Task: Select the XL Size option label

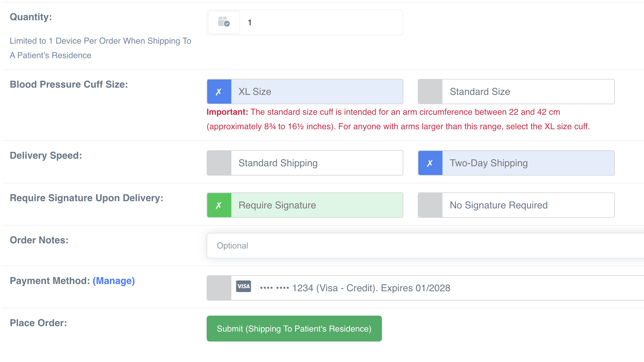Action: pos(255,92)
